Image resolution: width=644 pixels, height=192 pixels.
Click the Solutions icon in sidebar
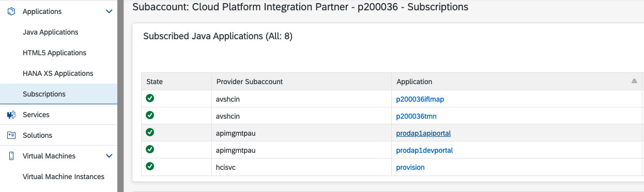[11, 135]
